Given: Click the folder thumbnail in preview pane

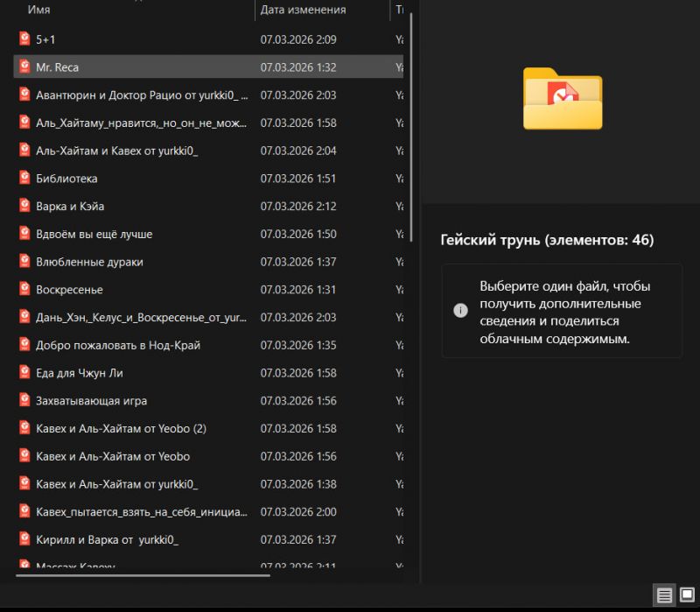Looking at the screenshot, I should coord(563,98).
